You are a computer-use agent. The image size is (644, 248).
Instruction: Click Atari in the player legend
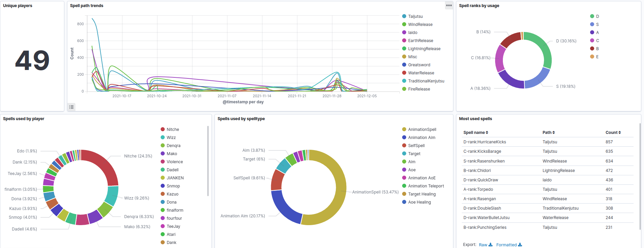pyautogui.click(x=171, y=235)
